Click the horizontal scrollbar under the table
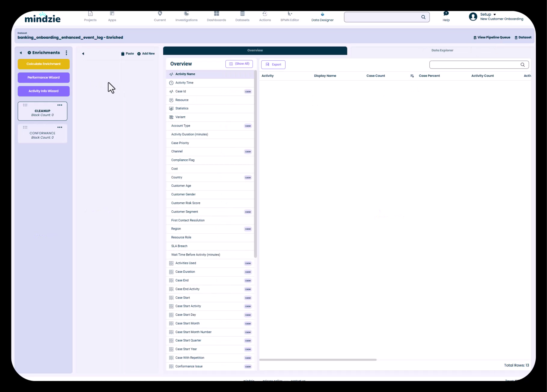 [318, 360]
